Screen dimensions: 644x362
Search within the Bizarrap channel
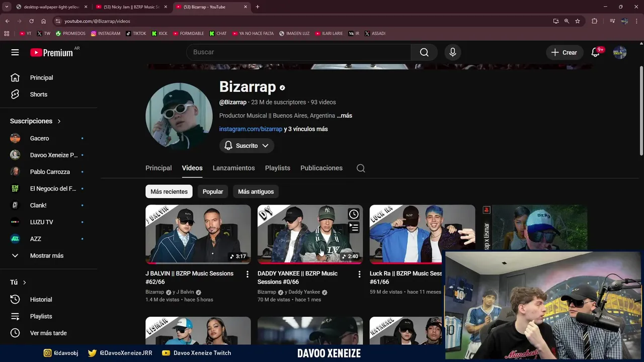point(361,168)
